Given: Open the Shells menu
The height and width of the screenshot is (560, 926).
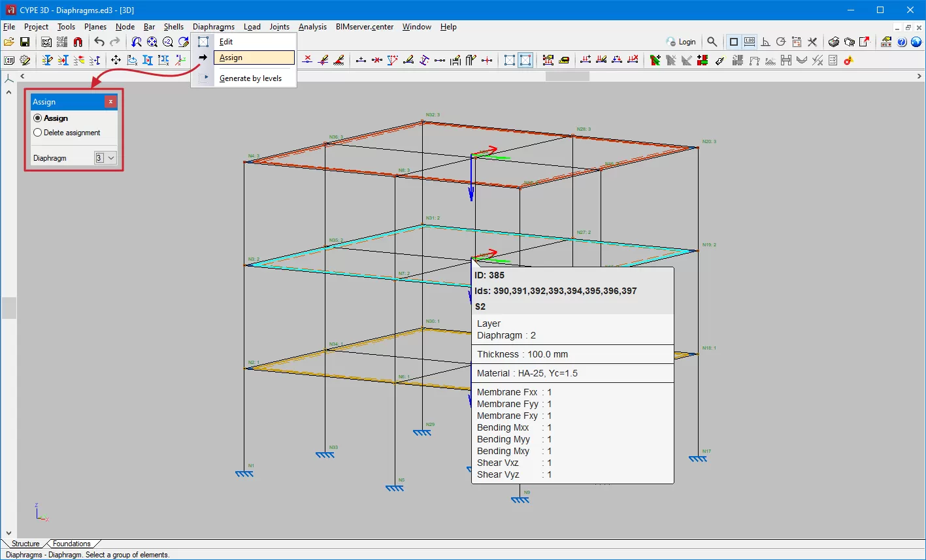Looking at the screenshot, I should (x=173, y=27).
